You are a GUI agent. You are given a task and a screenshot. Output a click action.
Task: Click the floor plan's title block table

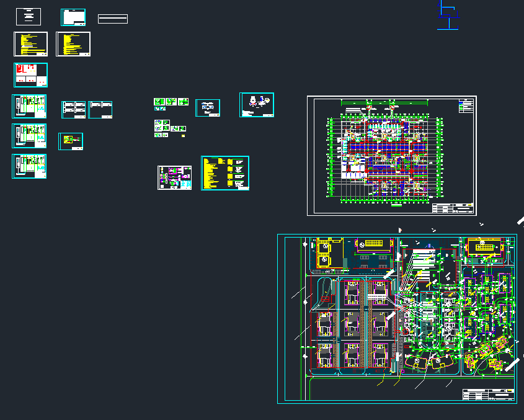(x=452, y=208)
